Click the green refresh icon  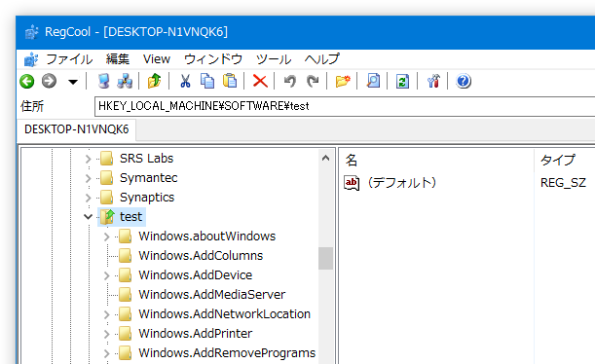click(x=402, y=81)
